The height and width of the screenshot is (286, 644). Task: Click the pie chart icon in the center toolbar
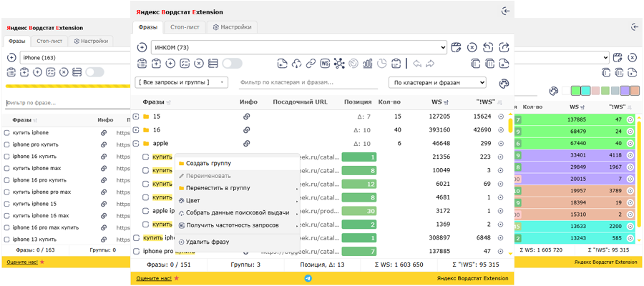click(382, 64)
